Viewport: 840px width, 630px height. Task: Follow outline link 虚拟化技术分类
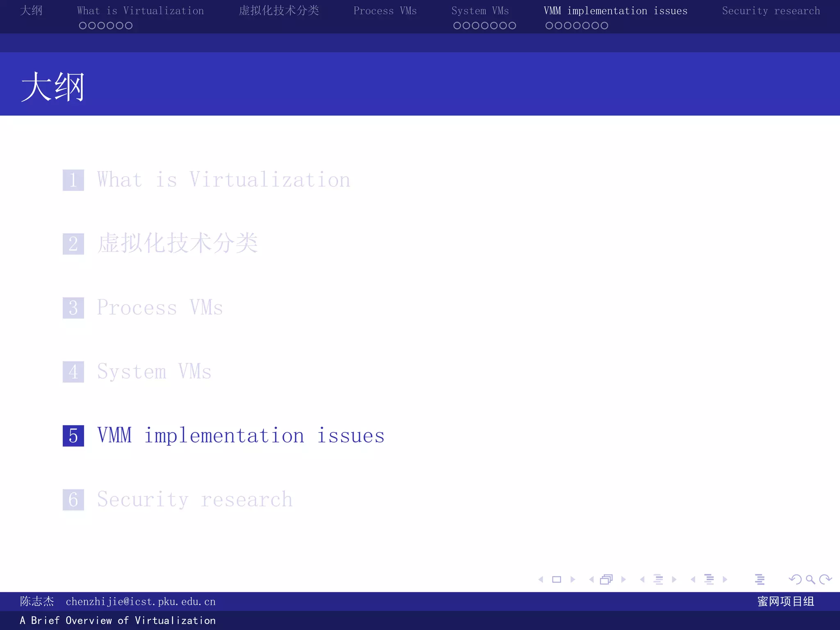pos(178,243)
